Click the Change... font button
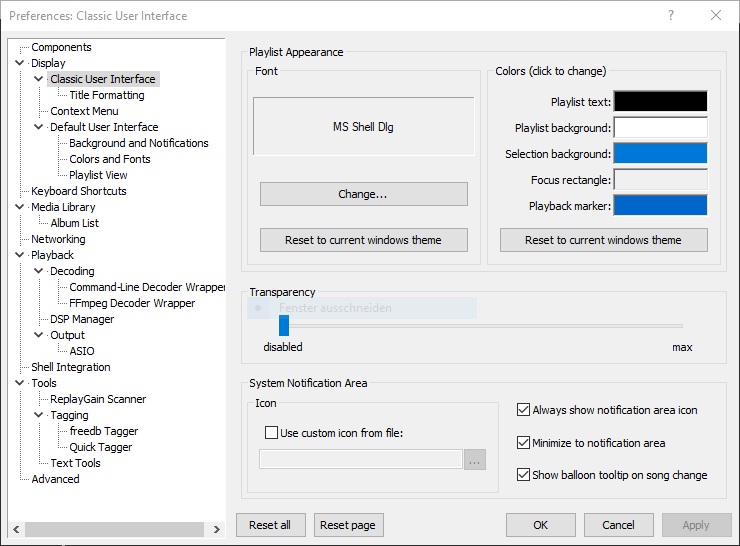The image size is (740, 546). (363, 194)
